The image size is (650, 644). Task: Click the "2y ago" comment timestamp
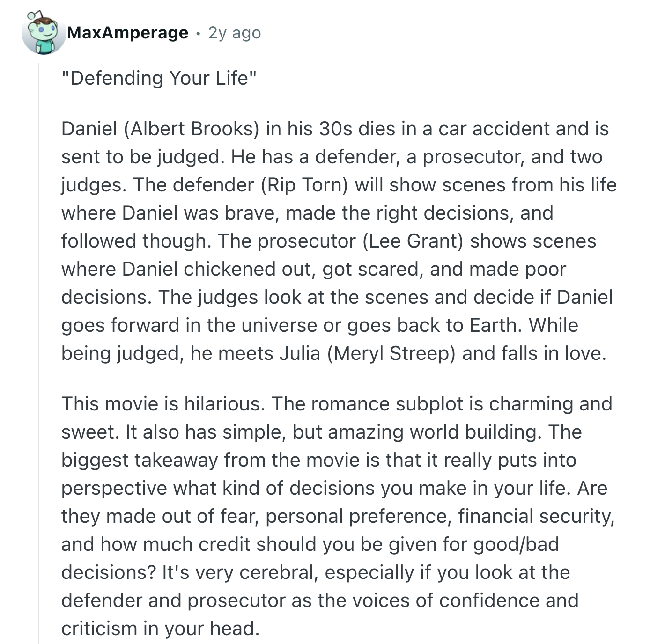coord(235,33)
